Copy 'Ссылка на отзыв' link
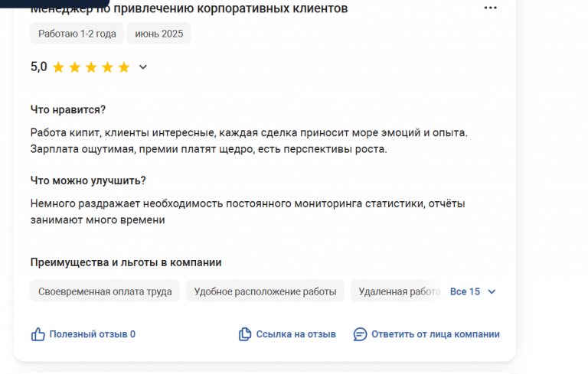The height and width of the screenshot is (374, 588). (x=296, y=334)
